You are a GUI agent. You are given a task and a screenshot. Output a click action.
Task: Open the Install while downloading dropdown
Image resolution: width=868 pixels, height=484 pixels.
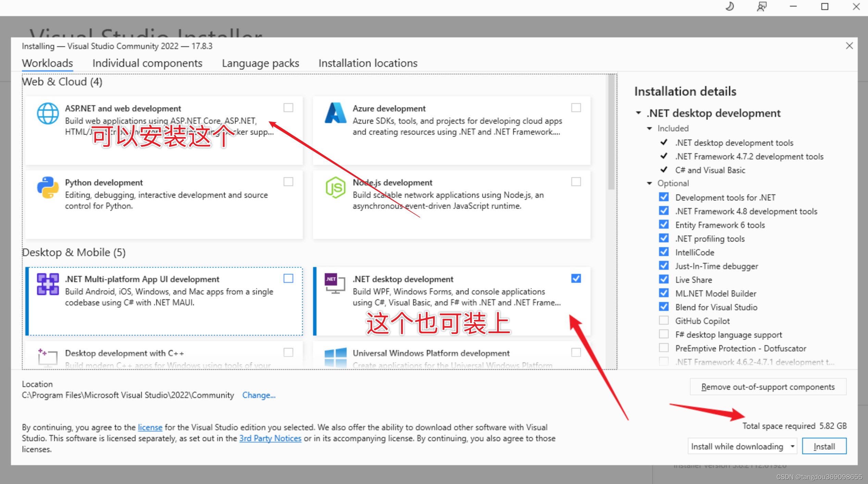pos(742,446)
